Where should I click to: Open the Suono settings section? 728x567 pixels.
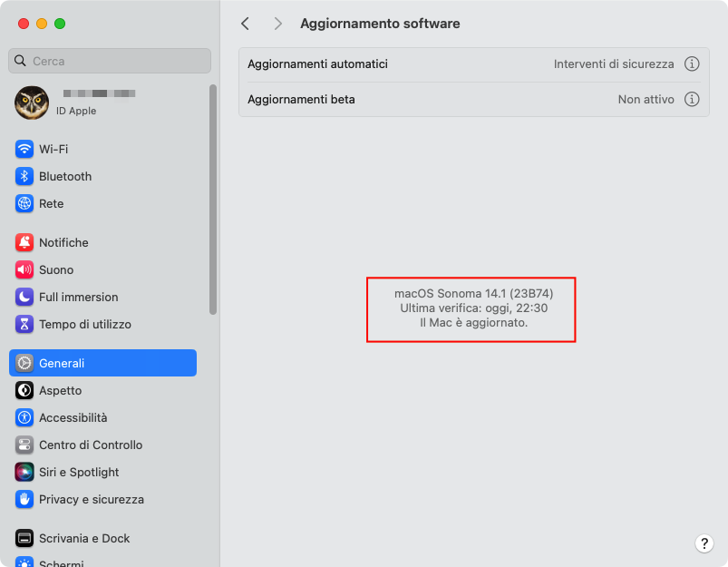click(x=103, y=270)
